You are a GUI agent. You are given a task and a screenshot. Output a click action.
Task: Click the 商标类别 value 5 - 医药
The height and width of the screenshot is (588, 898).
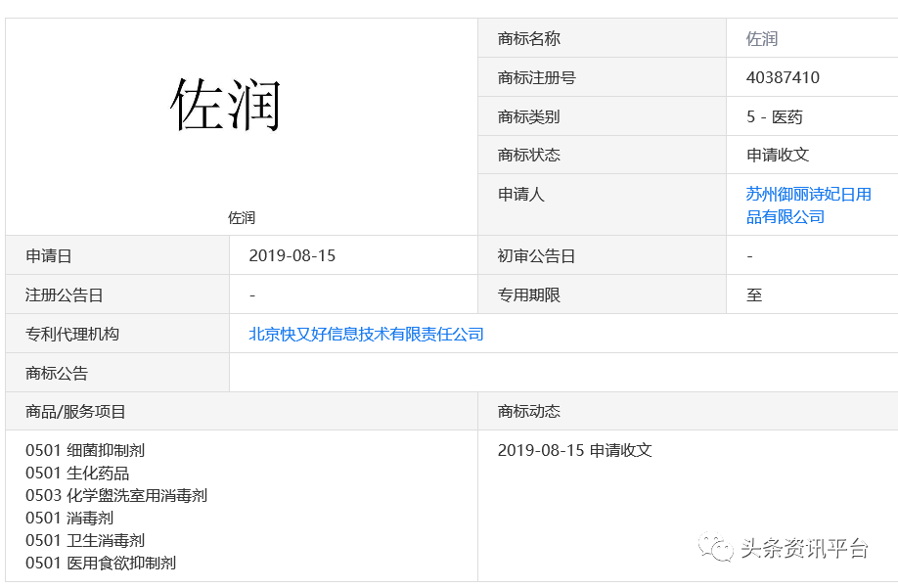(x=774, y=116)
